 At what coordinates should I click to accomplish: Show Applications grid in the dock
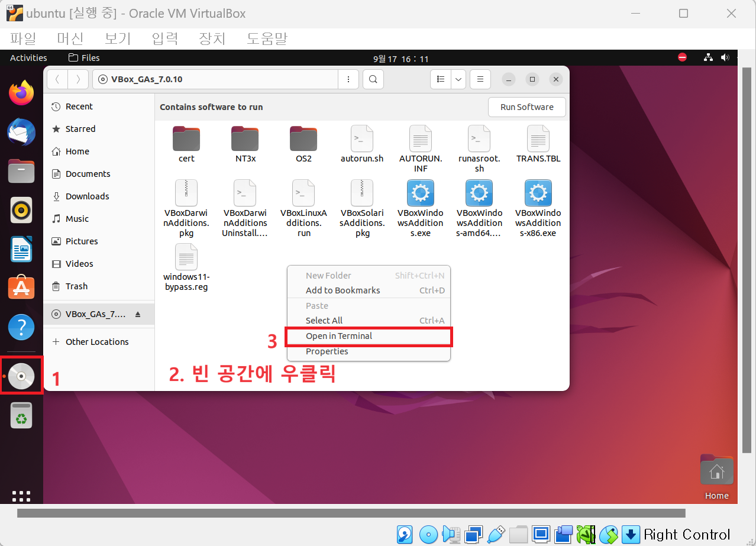[21, 496]
